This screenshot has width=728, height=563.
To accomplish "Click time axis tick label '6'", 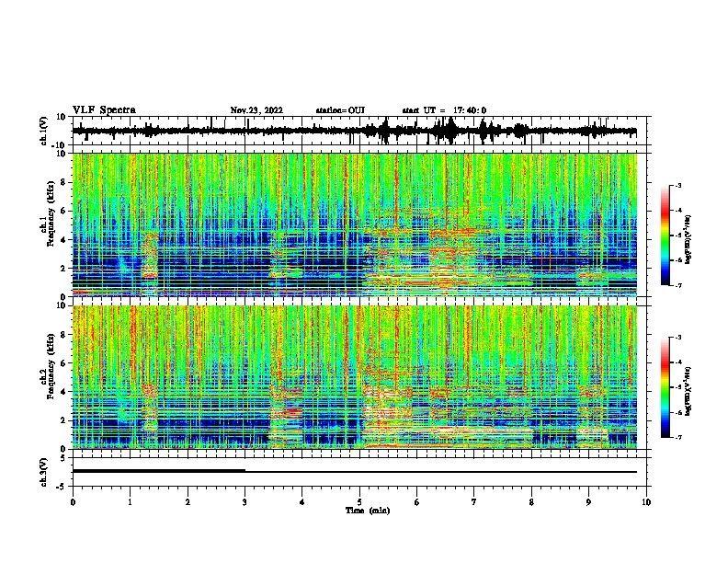I will 416,502.
